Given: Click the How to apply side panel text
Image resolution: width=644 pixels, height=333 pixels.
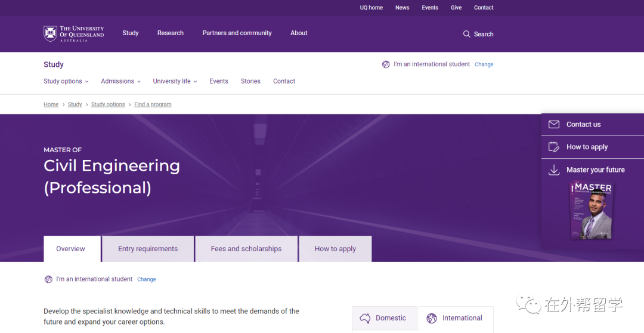Looking at the screenshot, I should click(587, 147).
